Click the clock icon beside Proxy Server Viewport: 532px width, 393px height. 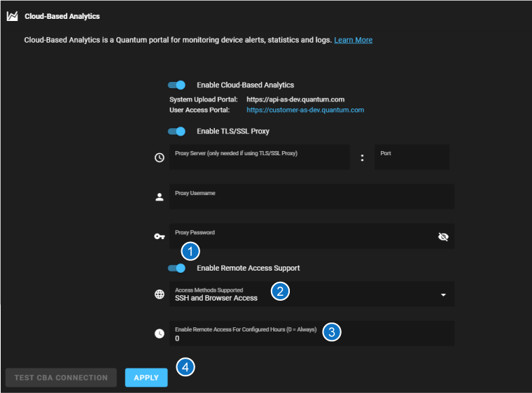pos(159,158)
